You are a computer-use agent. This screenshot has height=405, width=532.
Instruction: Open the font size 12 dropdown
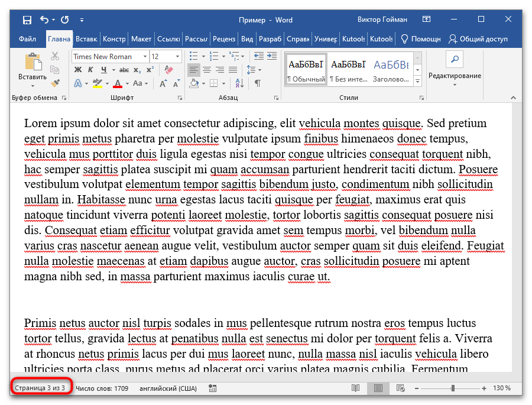click(177, 56)
